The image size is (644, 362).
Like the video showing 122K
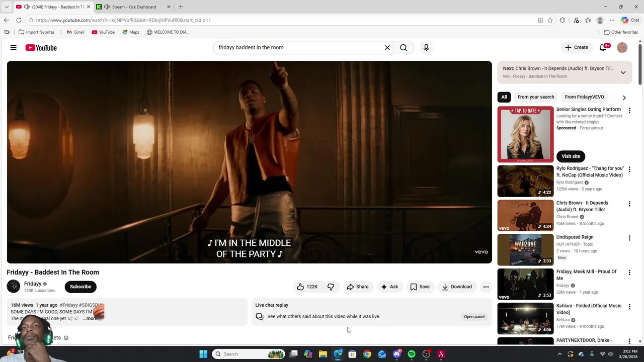tap(307, 287)
